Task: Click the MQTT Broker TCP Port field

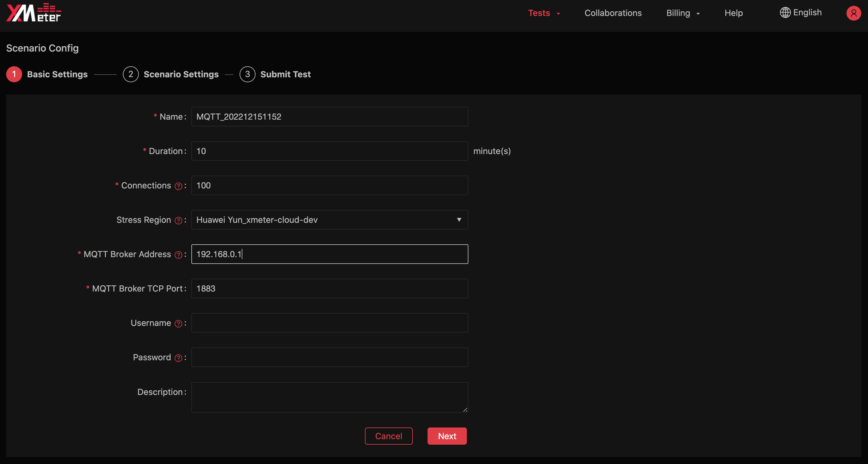Action: tap(329, 288)
